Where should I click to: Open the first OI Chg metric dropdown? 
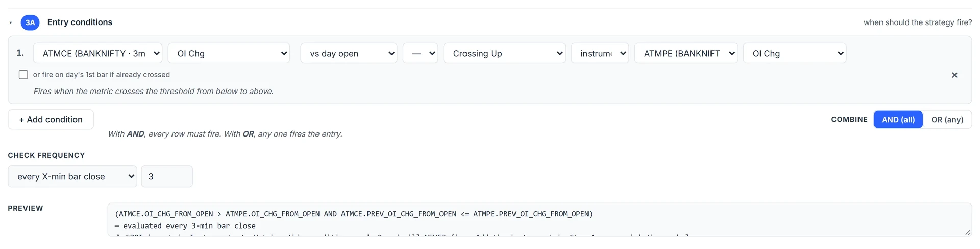(x=229, y=53)
